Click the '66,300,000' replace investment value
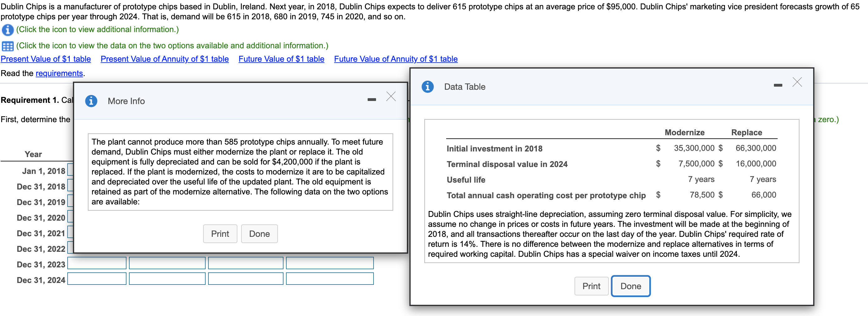Image resolution: width=868 pixels, height=316 pixels. click(x=756, y=148)
